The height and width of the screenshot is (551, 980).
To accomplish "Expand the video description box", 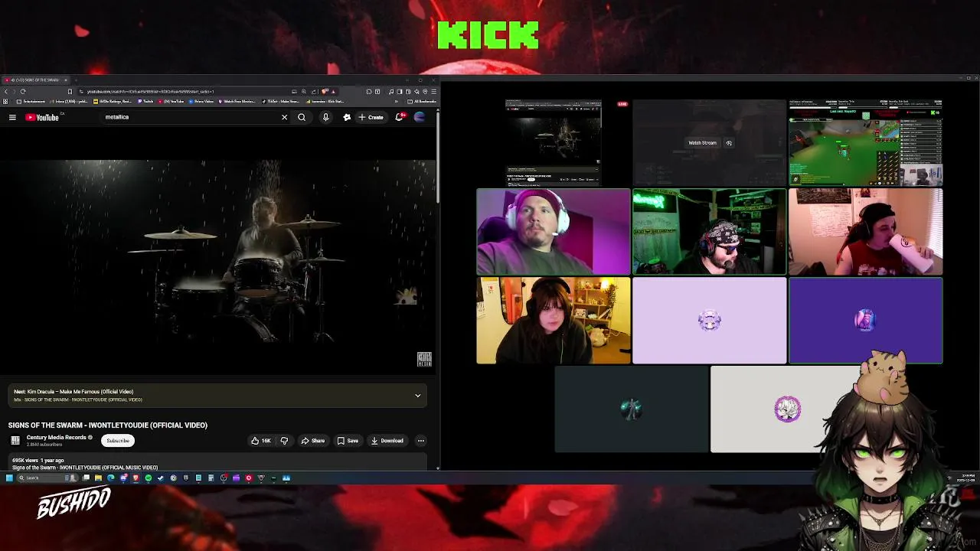I will (218, 463).
